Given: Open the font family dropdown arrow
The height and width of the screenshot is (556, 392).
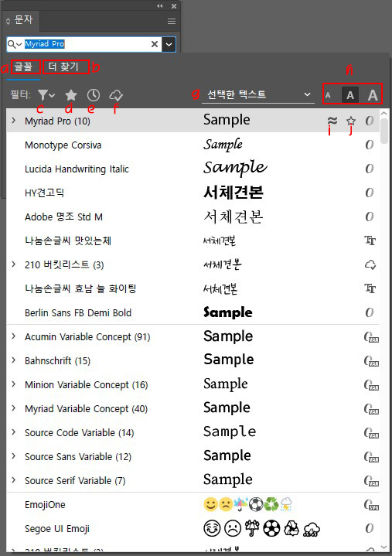Looking at the screenshot, I should tap(169, 44).
